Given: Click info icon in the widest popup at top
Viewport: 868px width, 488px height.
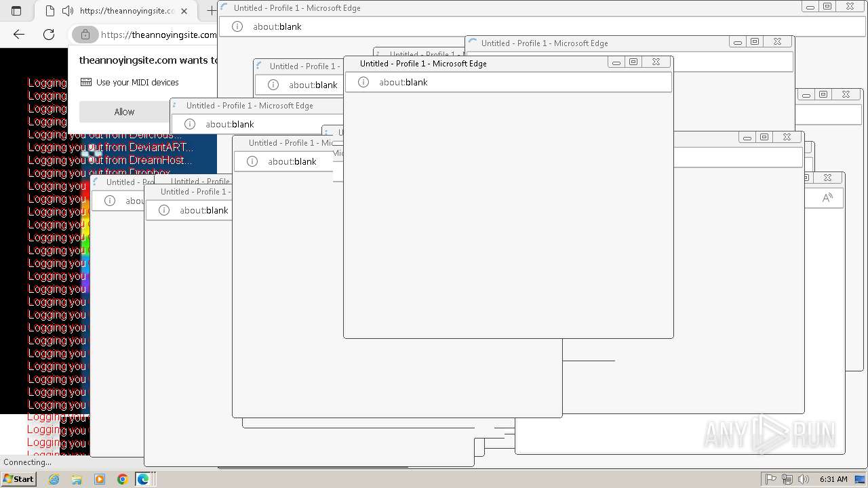Looking at the screenshot, I should coord(237,26).
